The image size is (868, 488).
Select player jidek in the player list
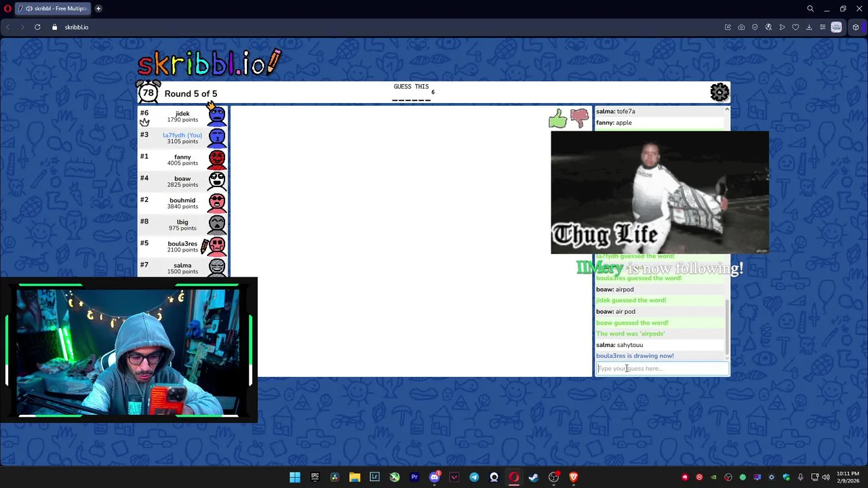pyautogui.click(x=183, y=117)
